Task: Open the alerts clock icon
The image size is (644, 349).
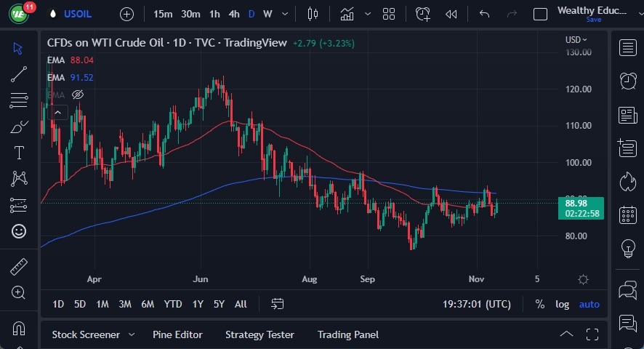Action: 628,81
